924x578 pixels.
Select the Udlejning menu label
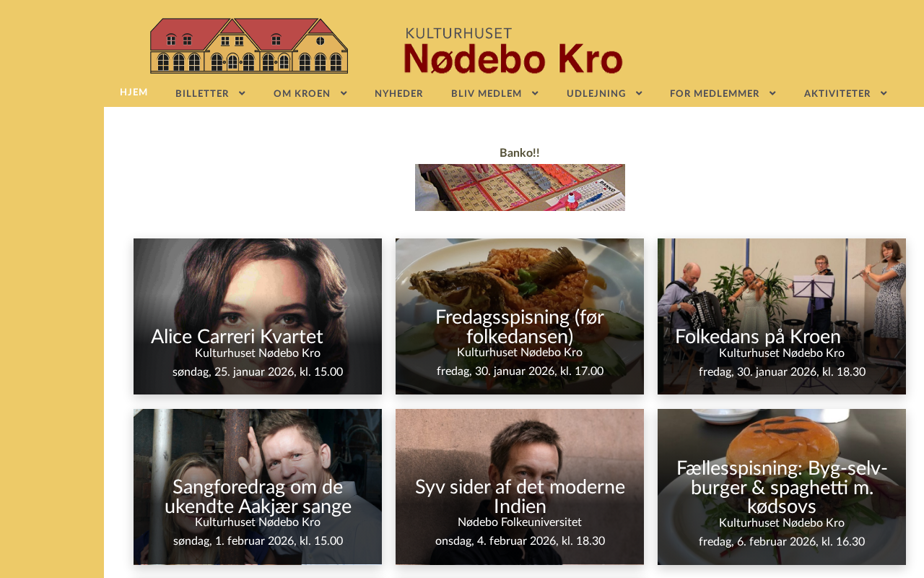(596, 93)
